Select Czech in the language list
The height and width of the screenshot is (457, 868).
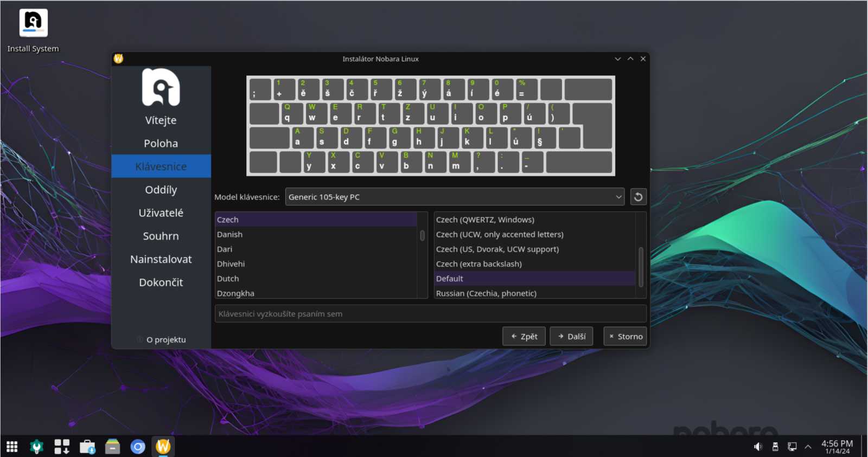pyautogui.click(x=316, y=220)
